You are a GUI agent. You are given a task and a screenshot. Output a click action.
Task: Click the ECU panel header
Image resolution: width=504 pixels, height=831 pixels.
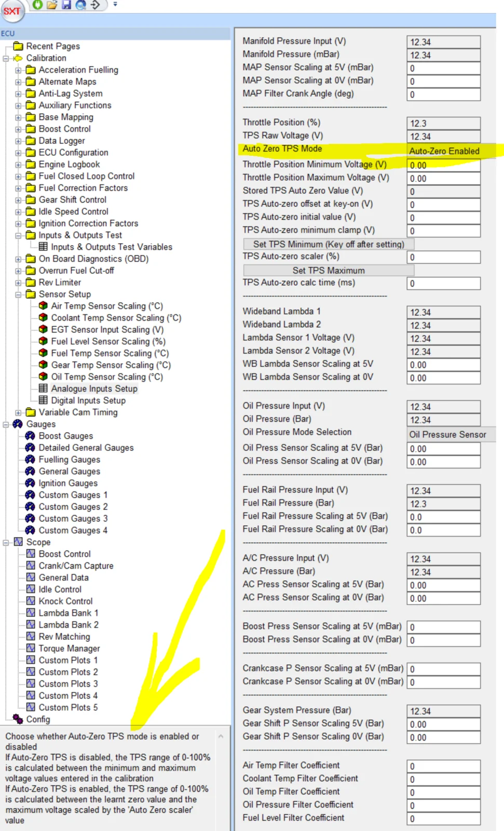(x=115, y=33)
